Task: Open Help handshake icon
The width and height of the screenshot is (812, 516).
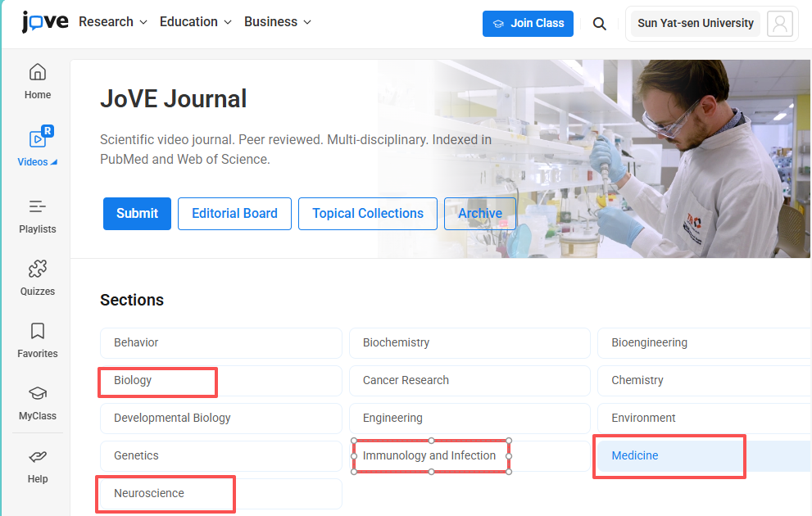Action: 38,464
